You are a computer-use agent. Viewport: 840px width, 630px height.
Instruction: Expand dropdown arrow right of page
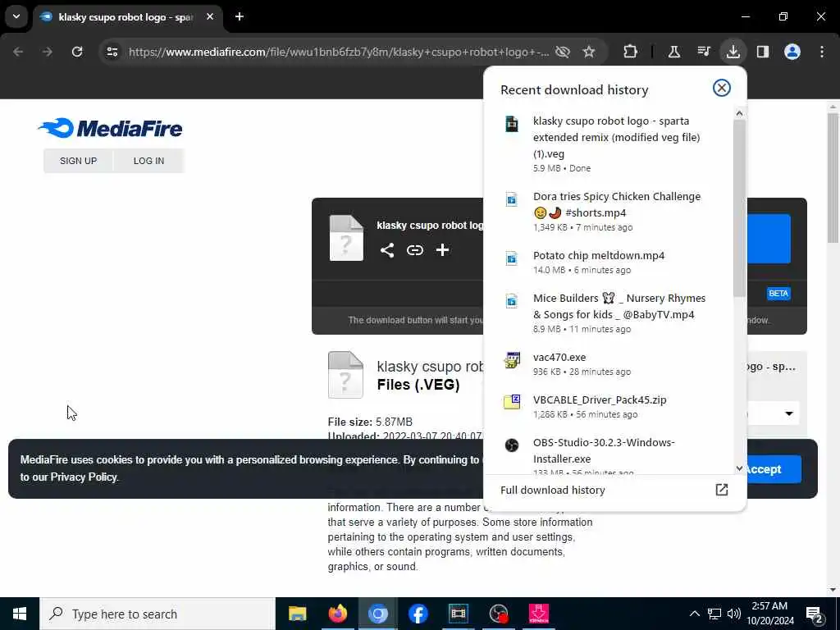click(x=788, y=413)
